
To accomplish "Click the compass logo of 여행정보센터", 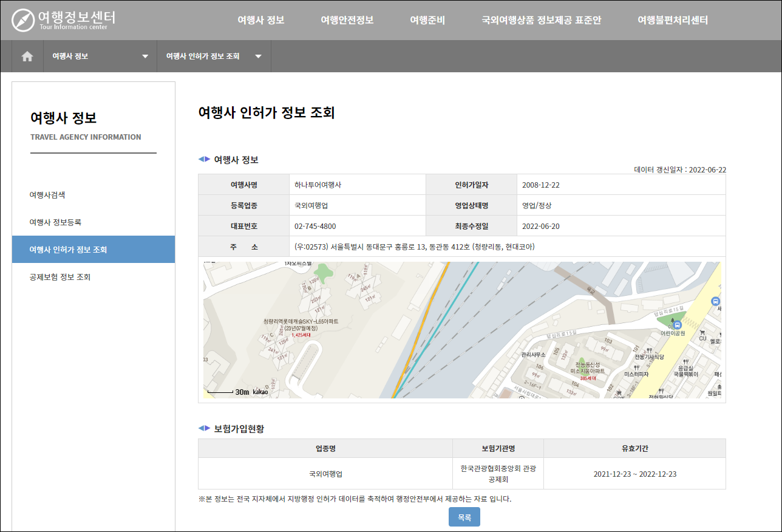I will (x=23, y=20).
